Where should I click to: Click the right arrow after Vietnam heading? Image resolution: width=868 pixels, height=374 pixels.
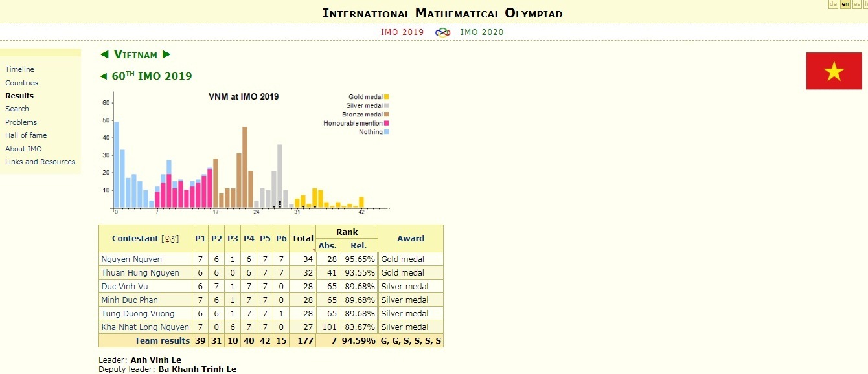click(x=166, y=54)
